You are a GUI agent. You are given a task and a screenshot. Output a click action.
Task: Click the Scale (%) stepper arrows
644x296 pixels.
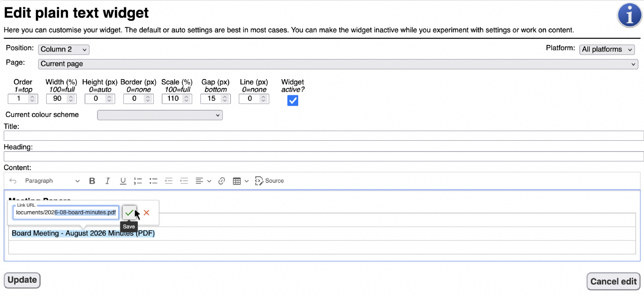pos(186,99)
